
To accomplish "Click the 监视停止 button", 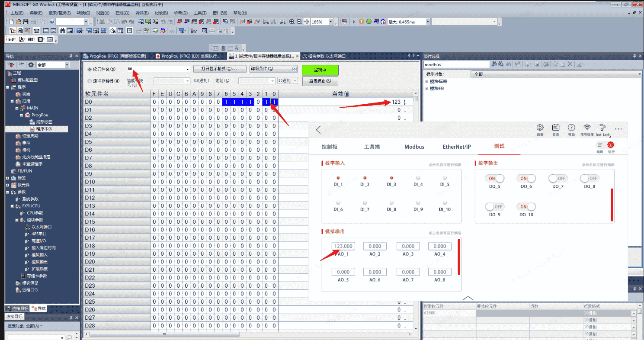I will (x=320, y=81).
